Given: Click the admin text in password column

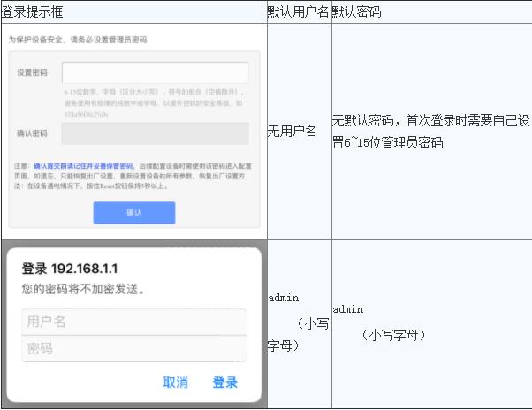Looking at the screenshot, I should coord(348,309).
